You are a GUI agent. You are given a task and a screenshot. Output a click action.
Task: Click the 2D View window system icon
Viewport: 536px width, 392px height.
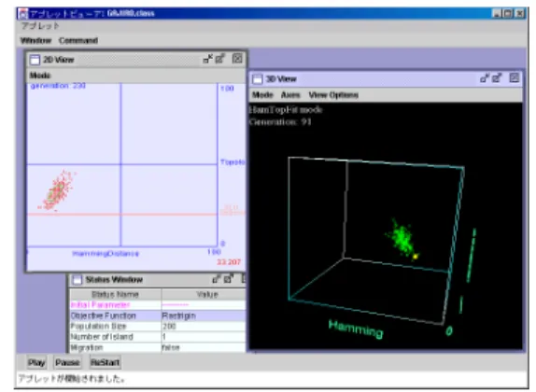coord(35,60)
